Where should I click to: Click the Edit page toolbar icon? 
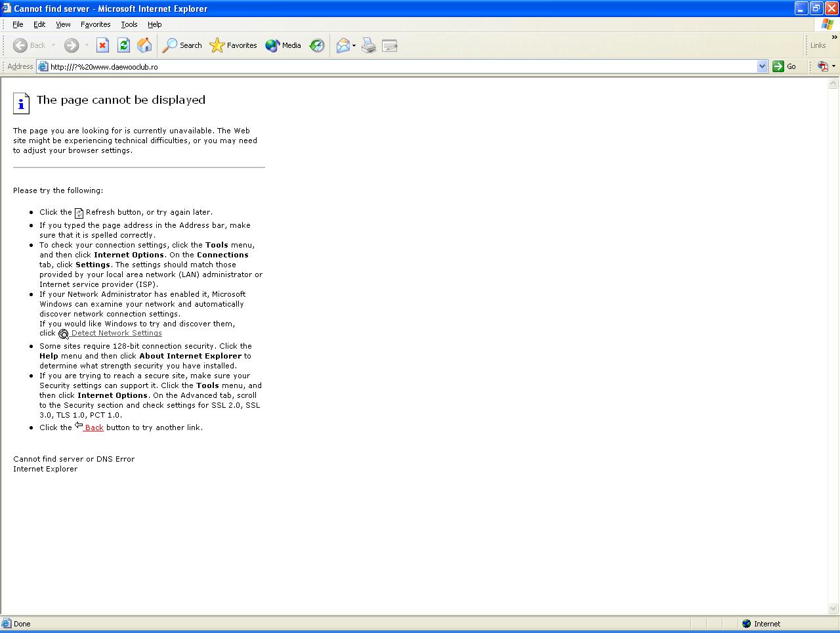click(x=390, y=45)
